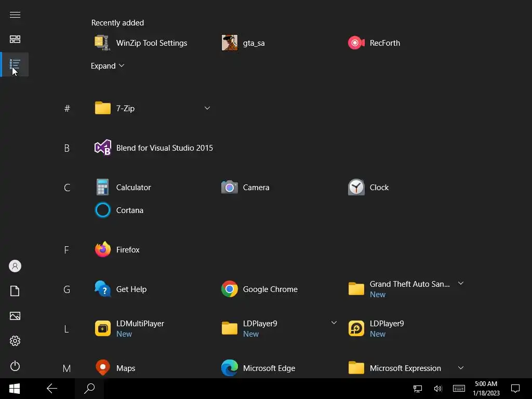The image size is (532, 399).
Task: Open the network tray icon
Action: pyautogui.click(x=418, y=389)
